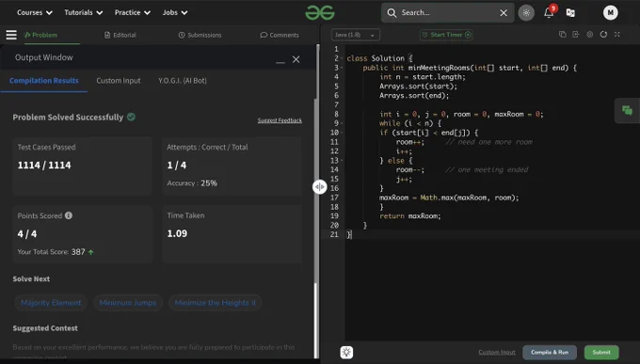
Task: Click the Compile & Run button
Action: (550, 352)
